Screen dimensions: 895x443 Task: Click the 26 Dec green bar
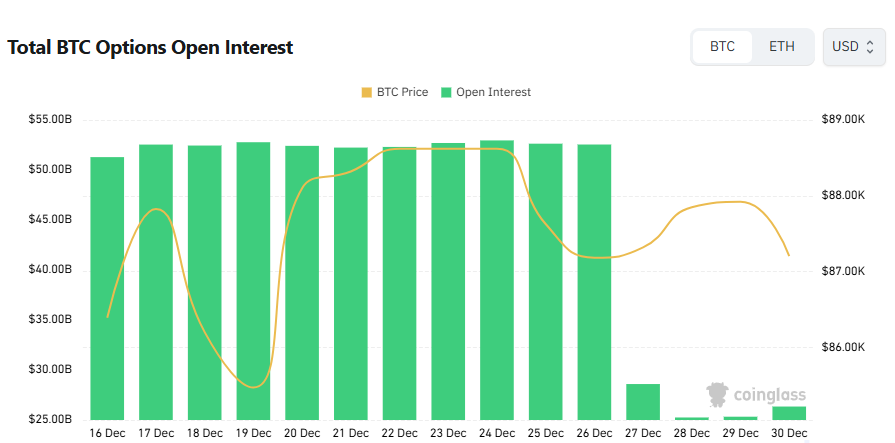tap(594, 282)
